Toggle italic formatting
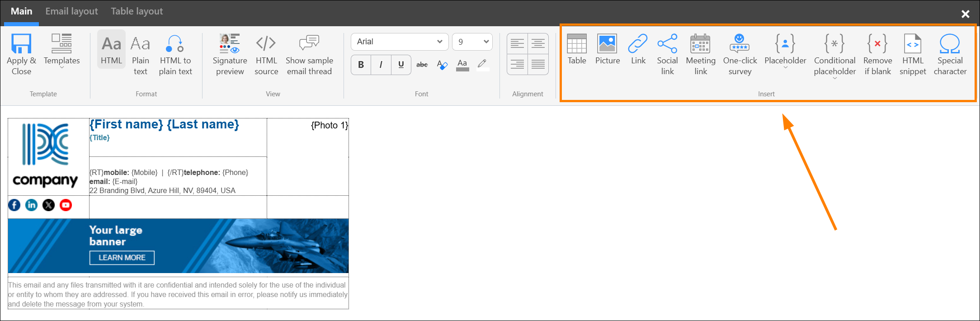 tap(381, 65)
